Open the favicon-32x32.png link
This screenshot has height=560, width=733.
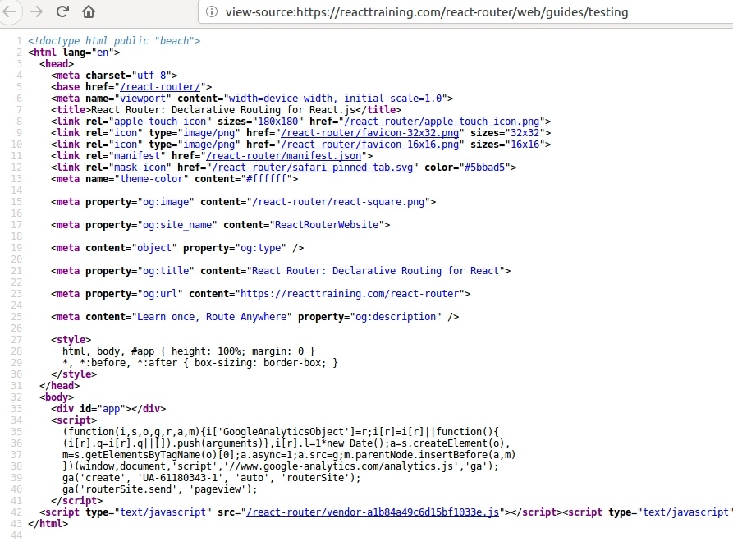tap(369, 133)
